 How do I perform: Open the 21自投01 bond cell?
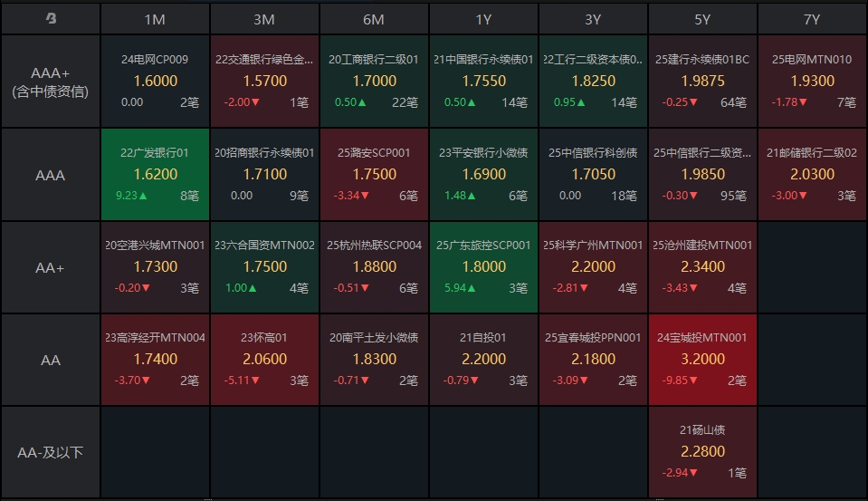click(x=484, y=360)
